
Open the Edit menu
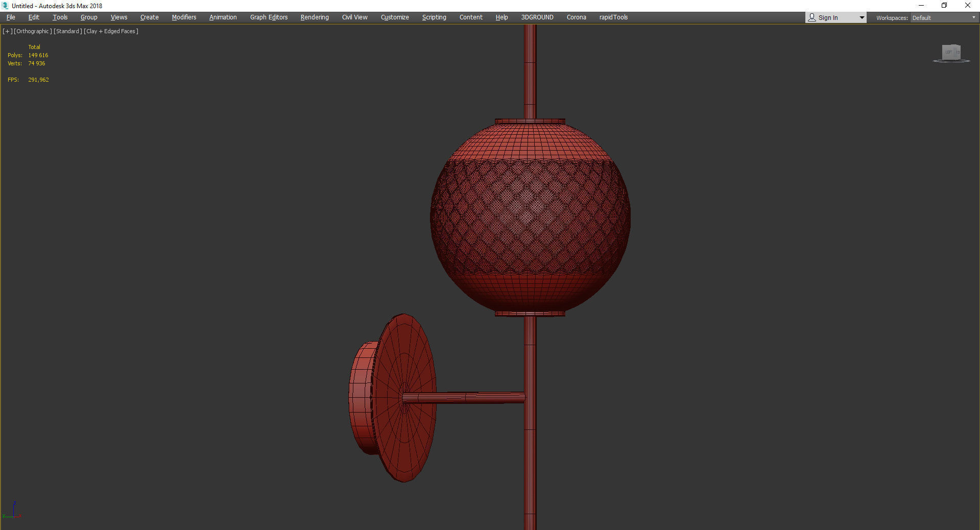click(x=34, y=17)
